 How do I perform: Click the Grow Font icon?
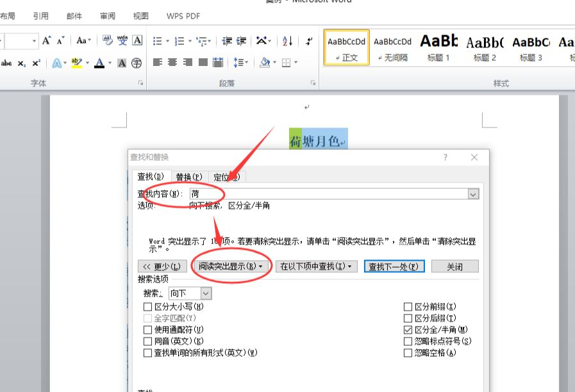click(45, 40)
